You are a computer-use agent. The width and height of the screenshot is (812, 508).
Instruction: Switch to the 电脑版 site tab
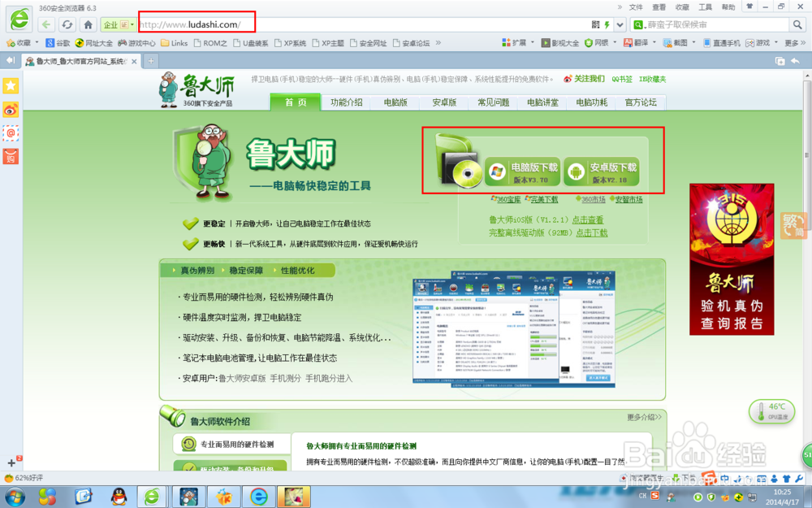pos(395,102)
